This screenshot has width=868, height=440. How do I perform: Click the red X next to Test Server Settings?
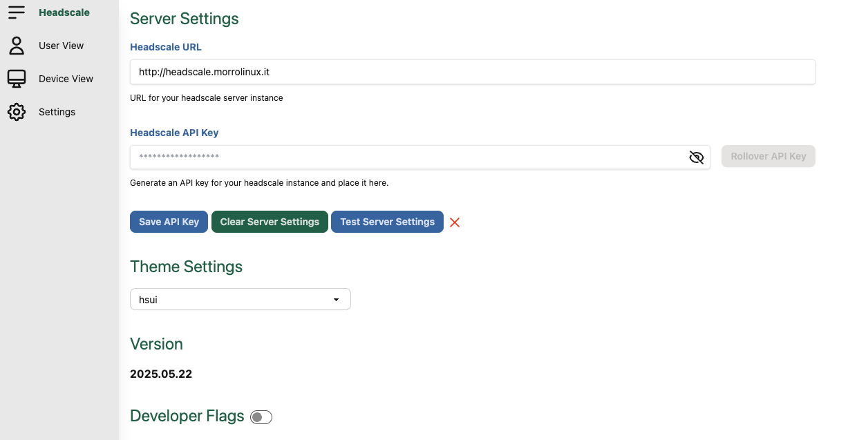[455, 222]
